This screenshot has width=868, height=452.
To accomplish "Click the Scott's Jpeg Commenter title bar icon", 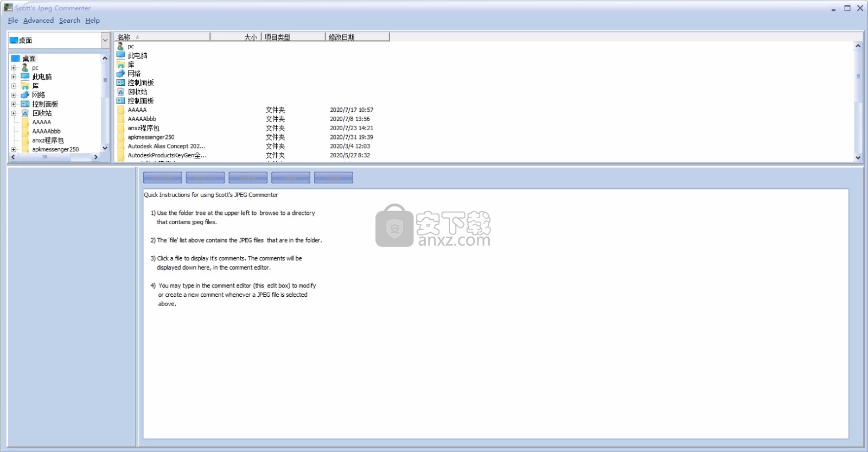I will [8, 8].
